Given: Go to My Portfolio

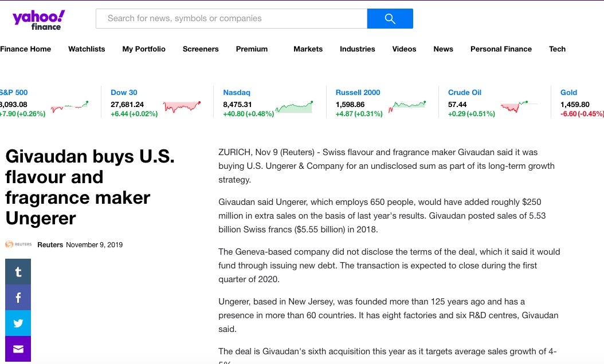Looking at the screenshot, I should point(144,49).
